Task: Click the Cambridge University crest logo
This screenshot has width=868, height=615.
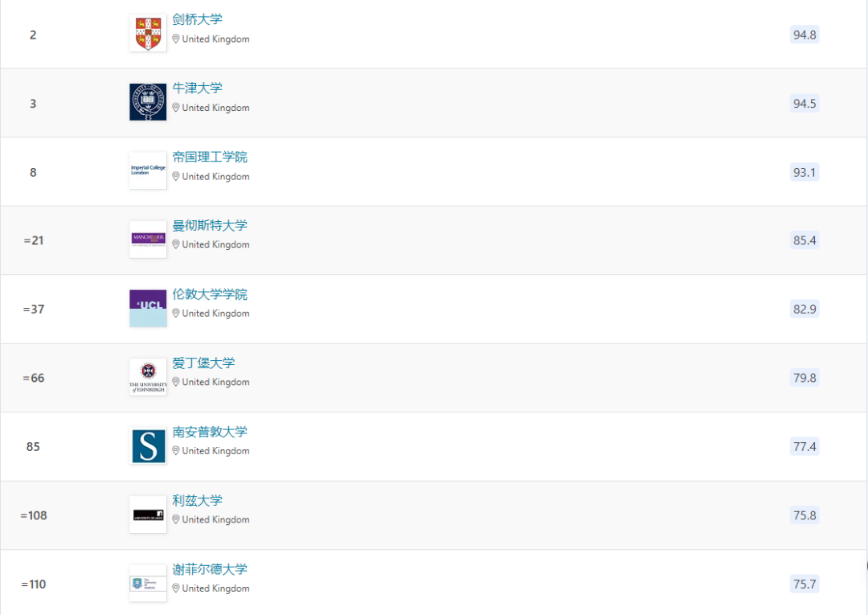Action: (x=147, y=33)
